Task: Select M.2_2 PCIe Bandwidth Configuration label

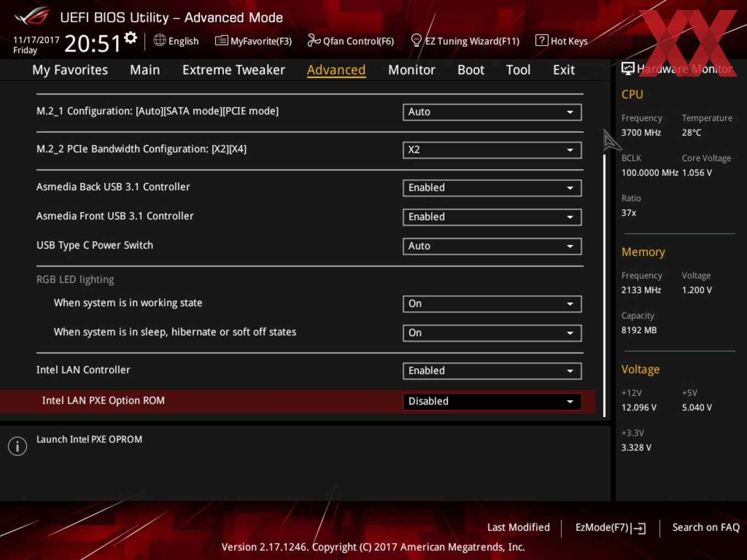Action: pyautogui.click(x=141, y=149)
